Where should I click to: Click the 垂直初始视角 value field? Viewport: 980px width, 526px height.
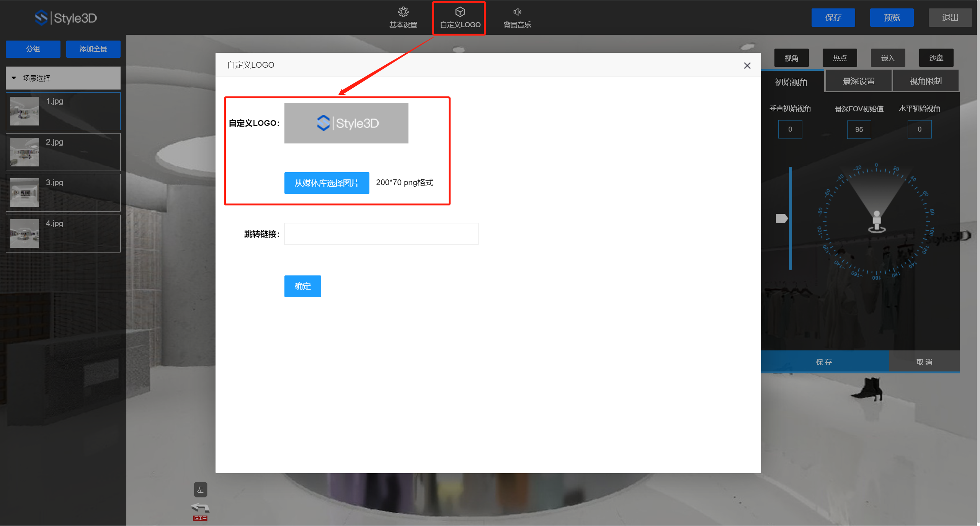[x=790, y=129]
